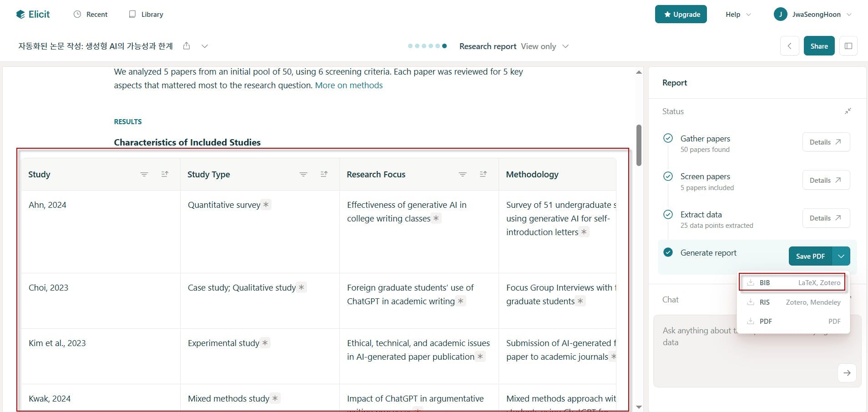Open the More on methods link
This screenshot has width=868, height=412.
coord(349,85)
